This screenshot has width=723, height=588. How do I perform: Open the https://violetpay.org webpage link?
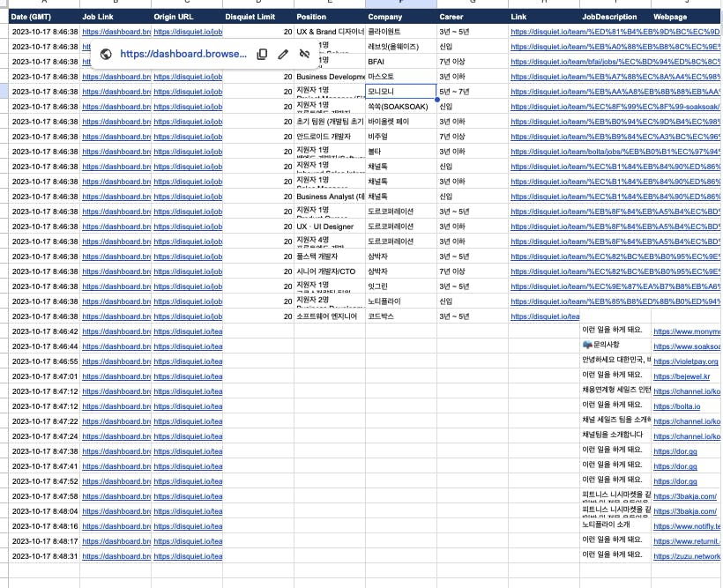point(686,361)
